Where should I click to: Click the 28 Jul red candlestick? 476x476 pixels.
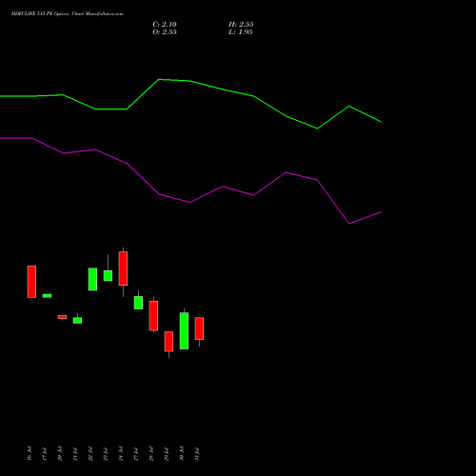point(153,316)
